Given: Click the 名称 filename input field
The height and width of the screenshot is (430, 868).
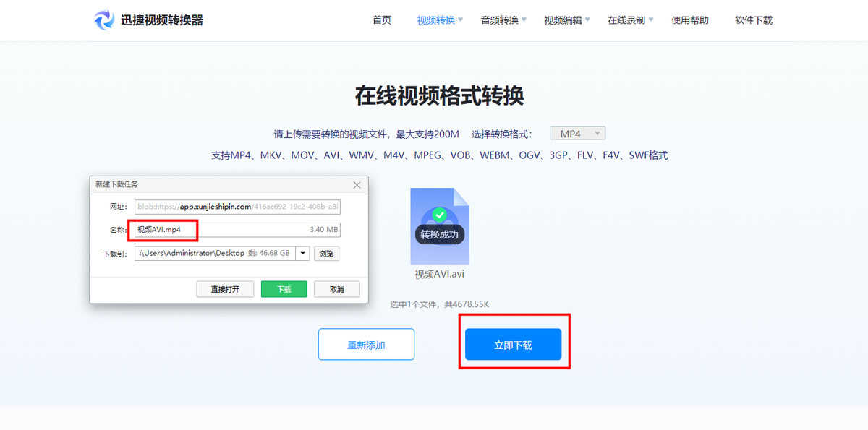Looking at the screenshot, I should pyautogui.click(x=237, y=230).
